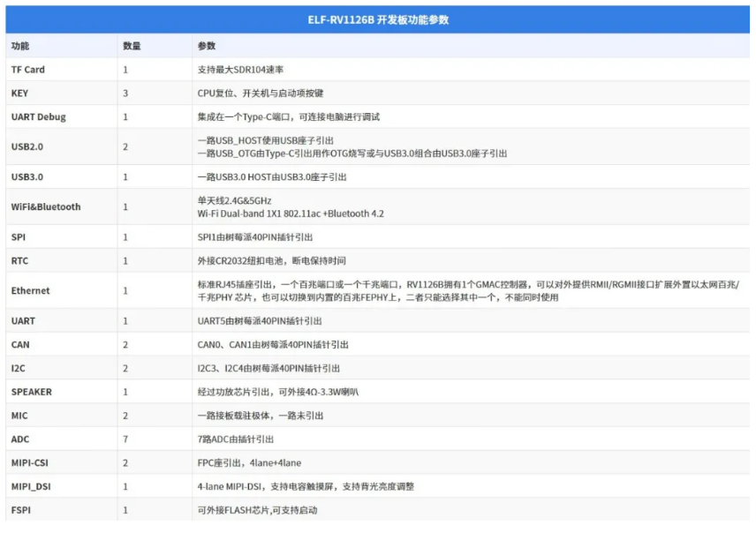The image size is (756, 533).
Task: Select the SPEAKER function cell
Action: coord(32,392)
